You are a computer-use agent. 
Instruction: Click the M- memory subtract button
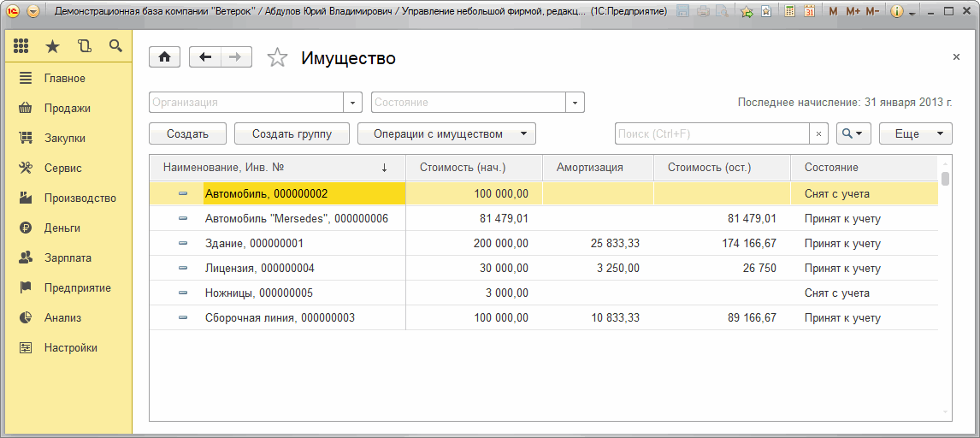click(872, 11)
